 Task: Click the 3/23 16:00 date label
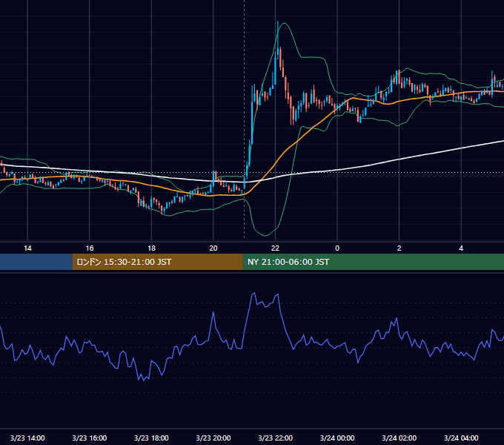coord(90,438)
